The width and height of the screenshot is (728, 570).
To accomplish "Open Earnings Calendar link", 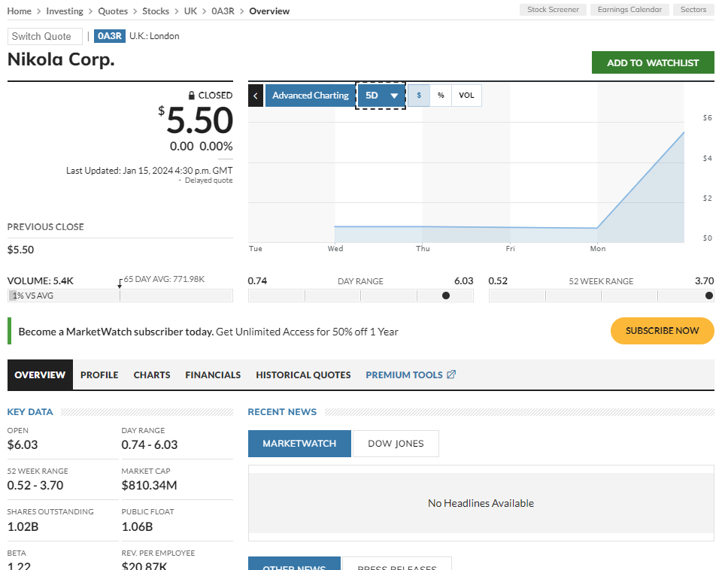I will click(x=629, y=10).
